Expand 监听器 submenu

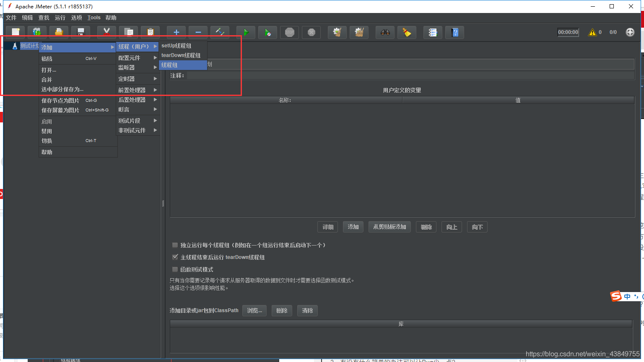point(138,67)
